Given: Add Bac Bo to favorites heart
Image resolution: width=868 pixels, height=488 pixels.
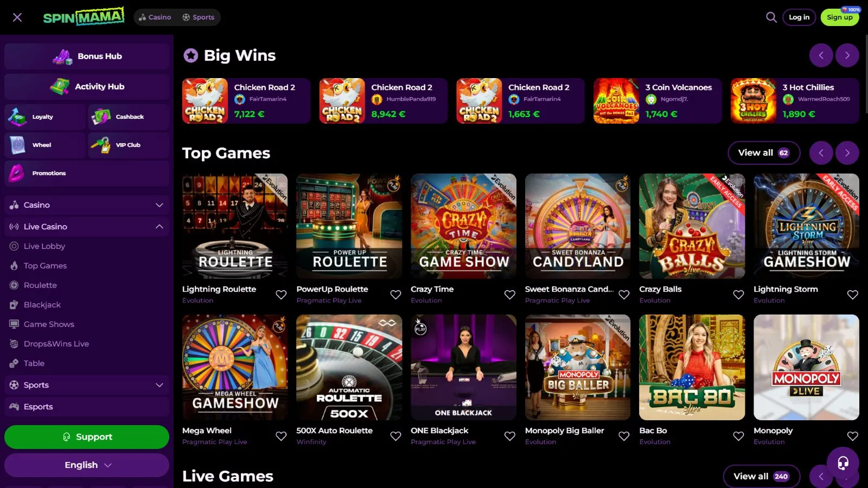Looking at the screenshot, I should (738, 436).
